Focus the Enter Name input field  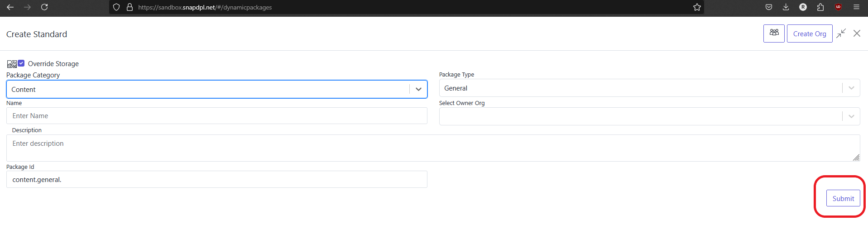click(217, 116)
